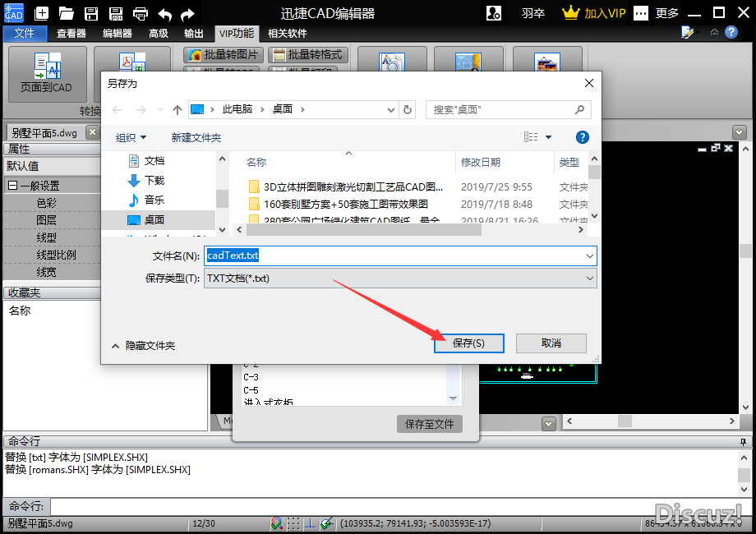Toggle the snap icon in status bar
Image resolution: width=756 pixels, height=534 pixels.
click(277, 523)
